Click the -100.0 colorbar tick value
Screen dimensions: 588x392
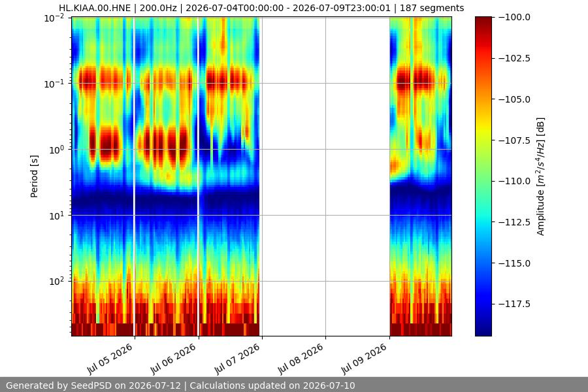point(515,17)
